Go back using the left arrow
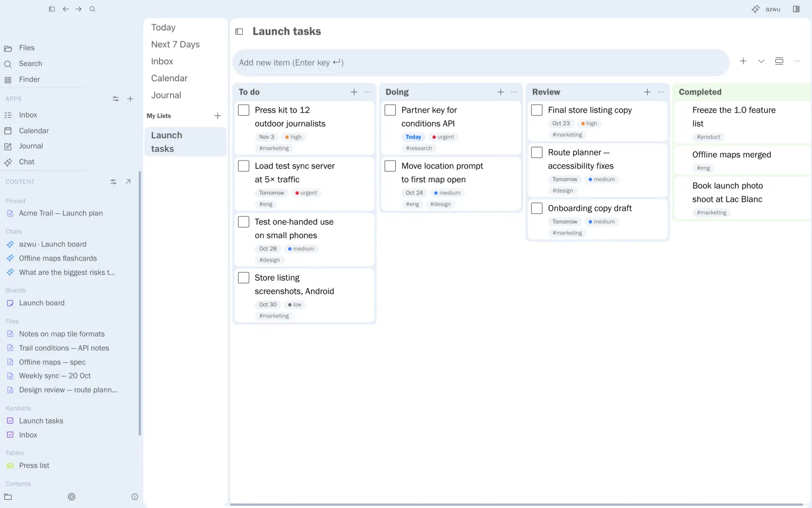This screenshot has height=508, width=812. 66,9
